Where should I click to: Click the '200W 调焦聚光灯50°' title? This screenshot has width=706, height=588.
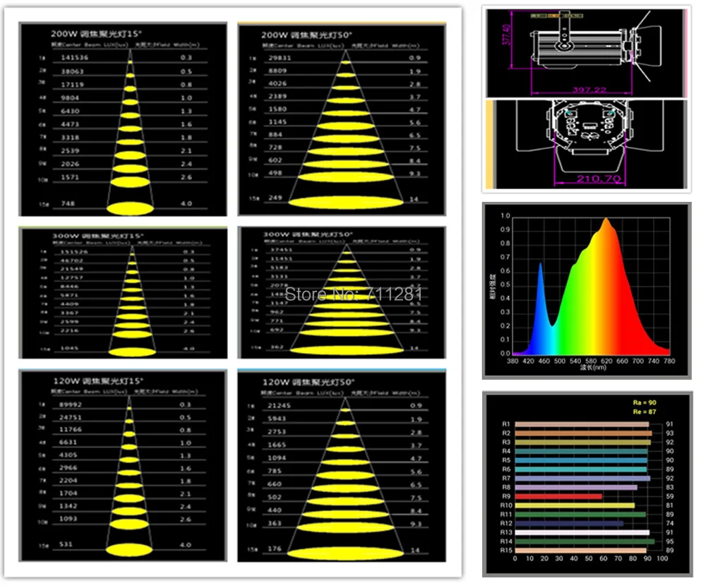point(306,35)
